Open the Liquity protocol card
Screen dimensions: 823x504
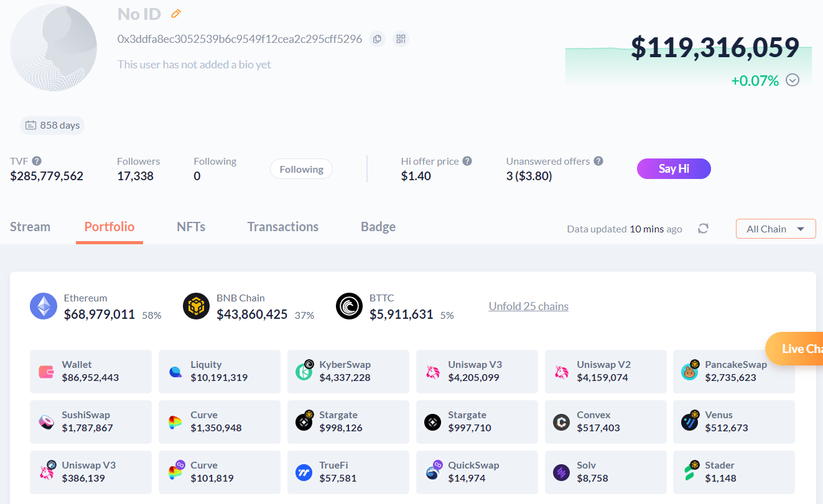pos(219,371)
